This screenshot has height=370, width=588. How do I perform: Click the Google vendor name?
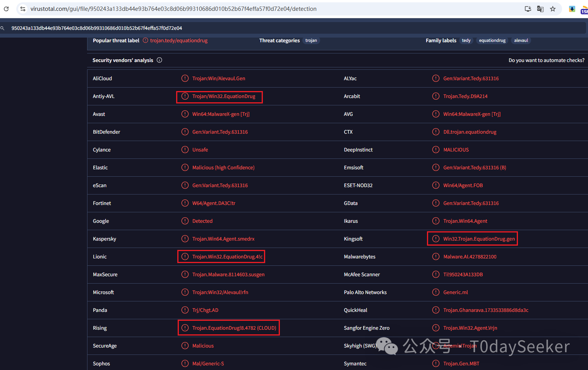(101, 221)
